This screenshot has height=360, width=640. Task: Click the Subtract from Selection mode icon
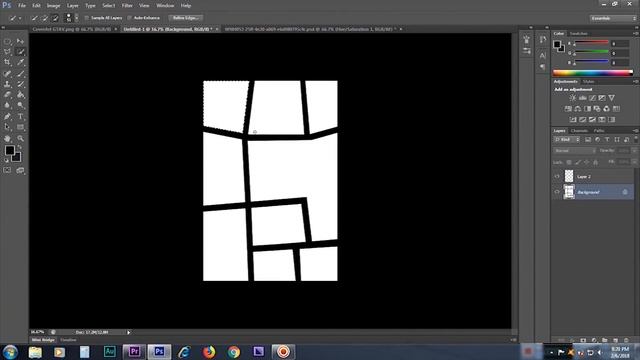(x=56, y=18)
